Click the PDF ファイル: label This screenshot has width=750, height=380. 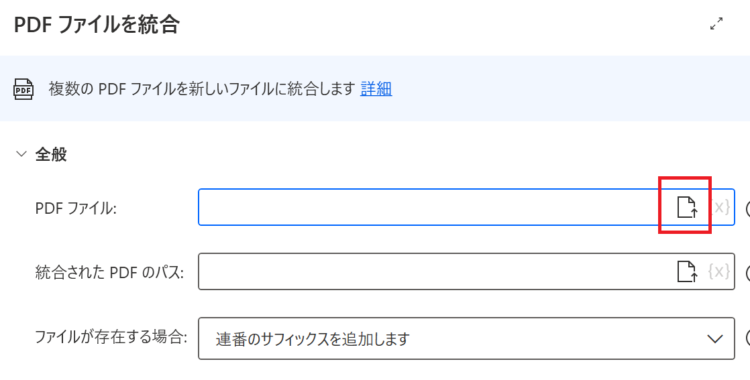tap(76, 208)
